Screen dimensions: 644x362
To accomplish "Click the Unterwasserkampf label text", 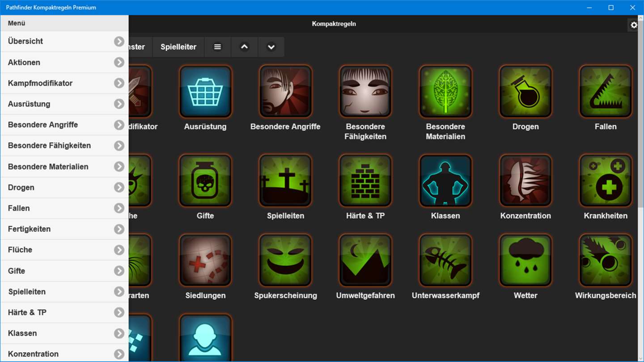I will point(445,295).
